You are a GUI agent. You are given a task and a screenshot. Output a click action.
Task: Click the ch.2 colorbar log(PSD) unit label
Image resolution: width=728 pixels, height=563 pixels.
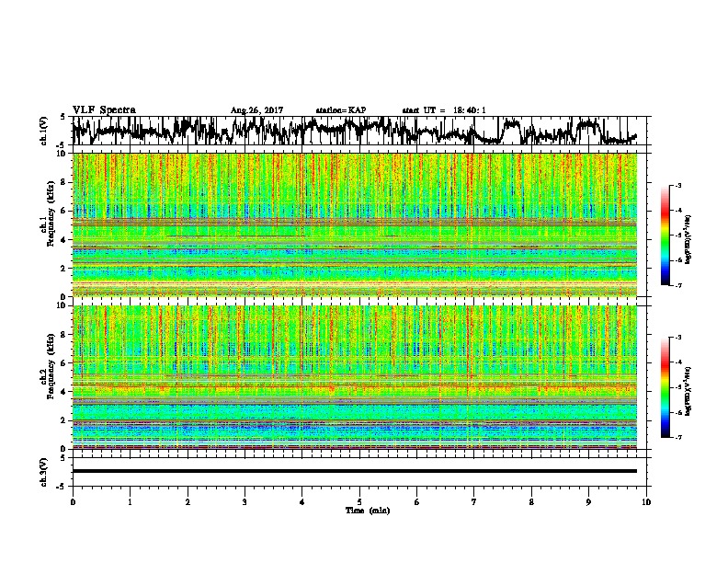point(688,391)
